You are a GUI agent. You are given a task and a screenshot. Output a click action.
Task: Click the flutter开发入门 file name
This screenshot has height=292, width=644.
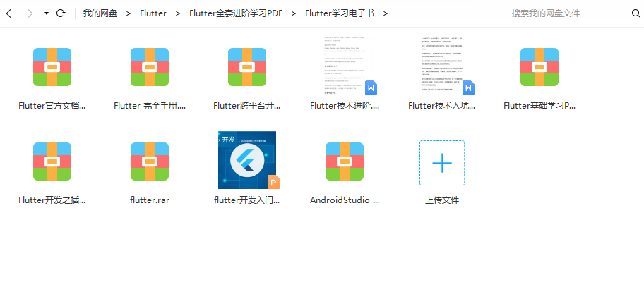coord(247,200)
